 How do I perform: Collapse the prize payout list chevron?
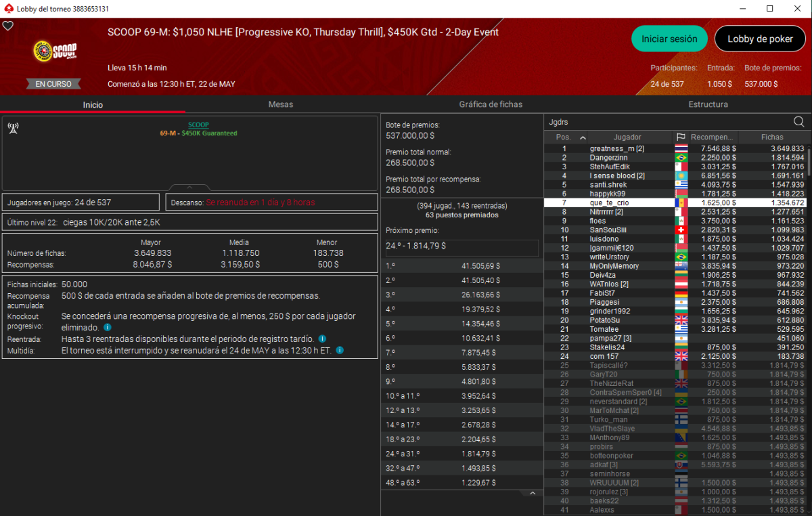click(533, 493)
